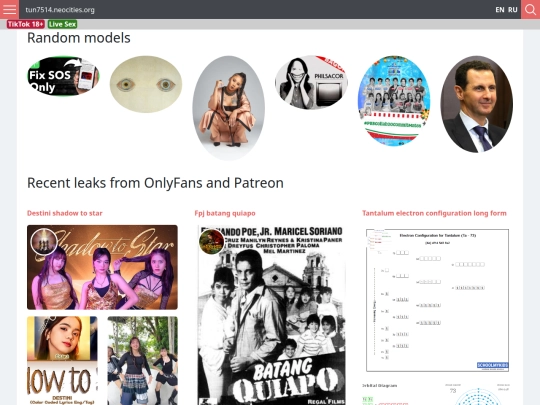Click the search magnifier icon
The width and height of the screenshot is (540, 405).
530,9
